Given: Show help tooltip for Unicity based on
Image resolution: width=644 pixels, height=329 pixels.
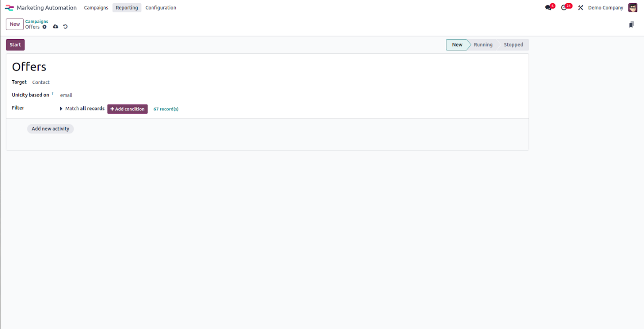Looking at the screenshot, I should tap(52, 94).
